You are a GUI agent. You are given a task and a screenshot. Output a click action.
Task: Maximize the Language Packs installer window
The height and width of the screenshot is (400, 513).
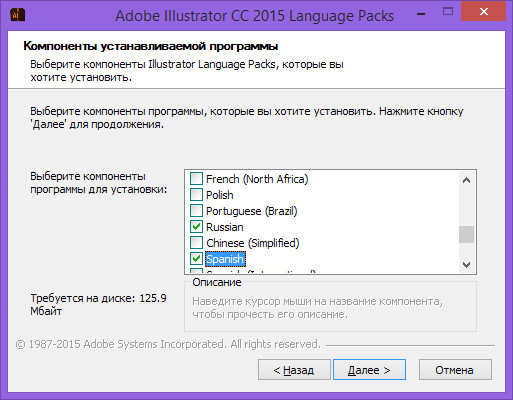click(448, 12)
